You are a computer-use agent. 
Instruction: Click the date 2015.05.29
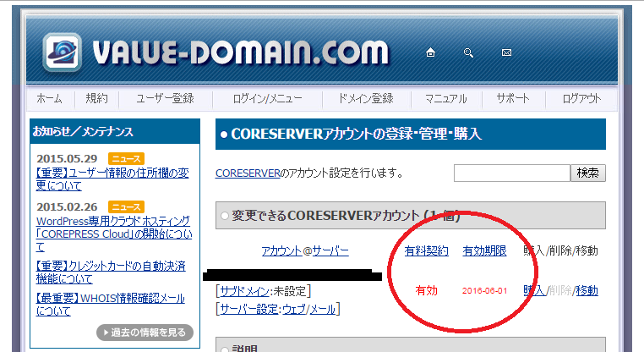tap(67, 159)
